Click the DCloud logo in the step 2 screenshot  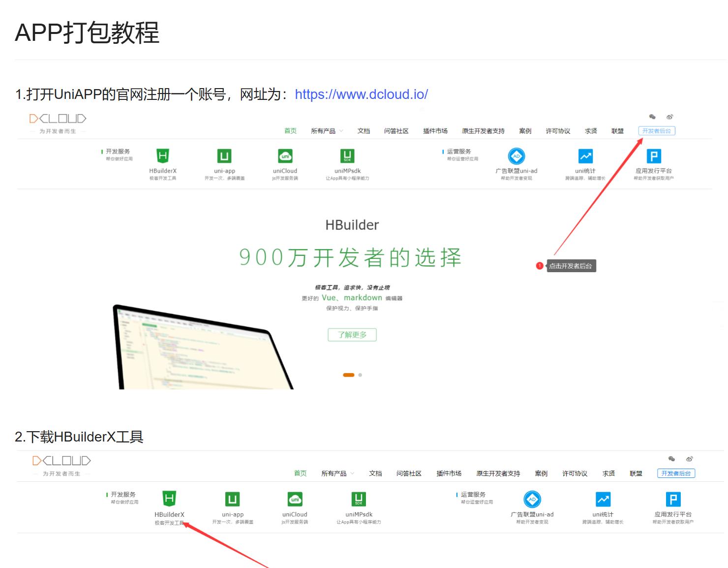click(61, 461)
